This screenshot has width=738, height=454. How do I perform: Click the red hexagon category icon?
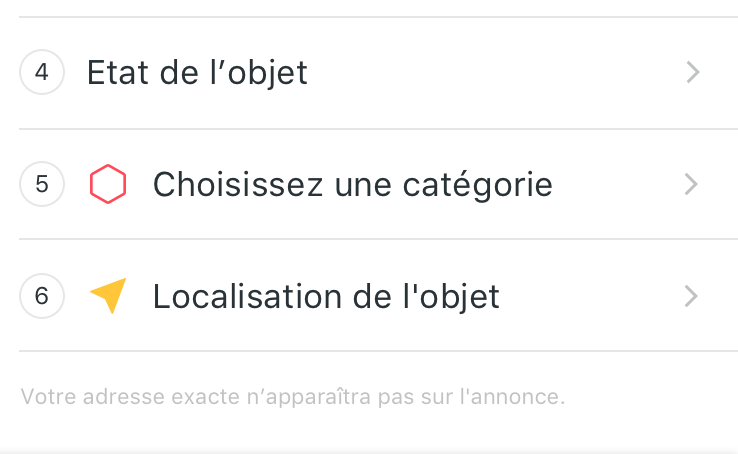click(x=107, y=185)
